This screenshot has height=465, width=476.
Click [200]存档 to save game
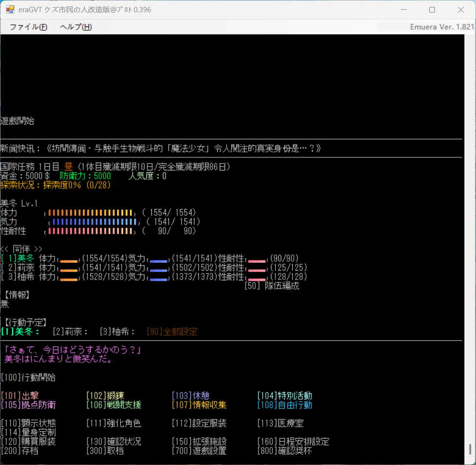20,450
